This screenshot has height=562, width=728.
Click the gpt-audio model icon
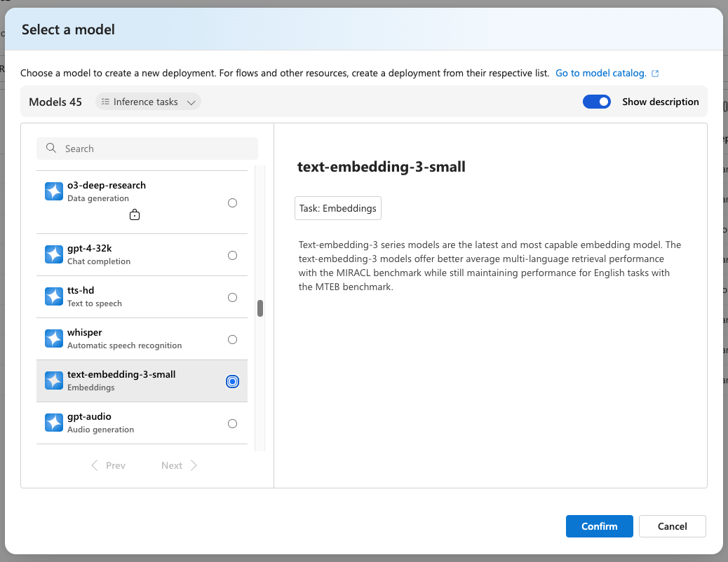54,423
